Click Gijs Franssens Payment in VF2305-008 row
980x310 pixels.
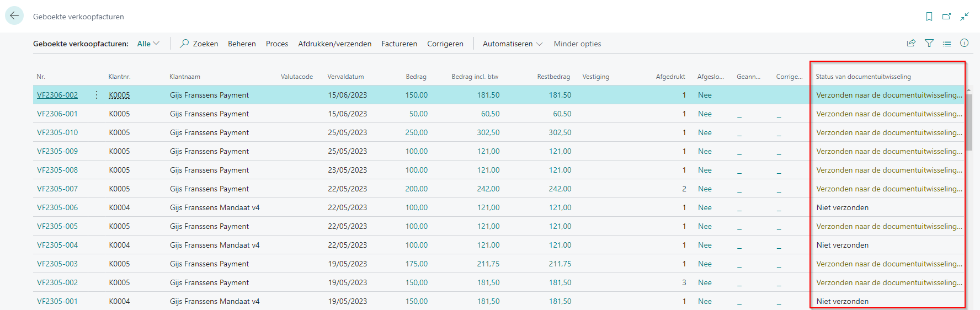click(x=209, y=170)
